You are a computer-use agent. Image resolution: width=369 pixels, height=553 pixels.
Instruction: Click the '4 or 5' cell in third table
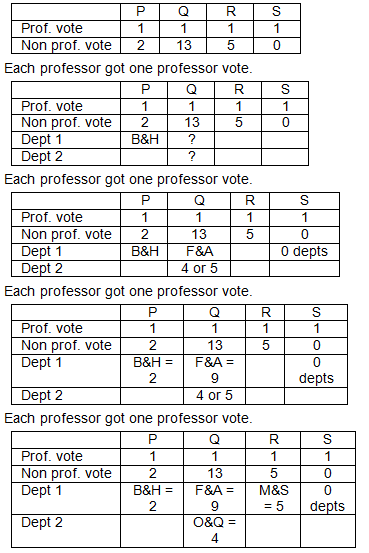point(199,268)
